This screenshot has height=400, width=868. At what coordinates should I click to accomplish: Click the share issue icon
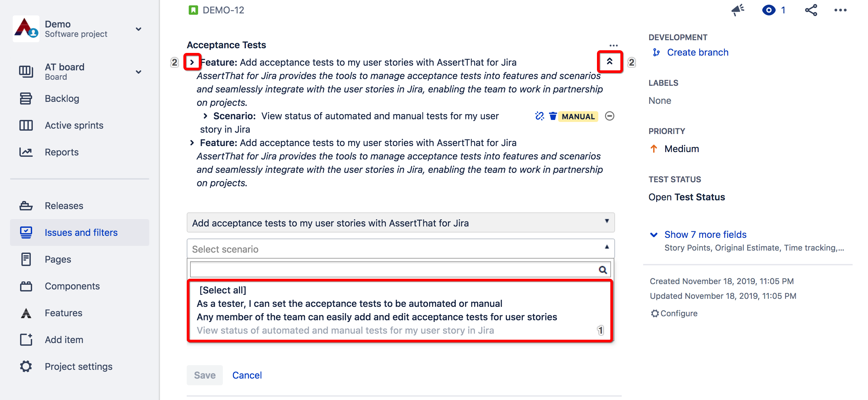(811, 10)
